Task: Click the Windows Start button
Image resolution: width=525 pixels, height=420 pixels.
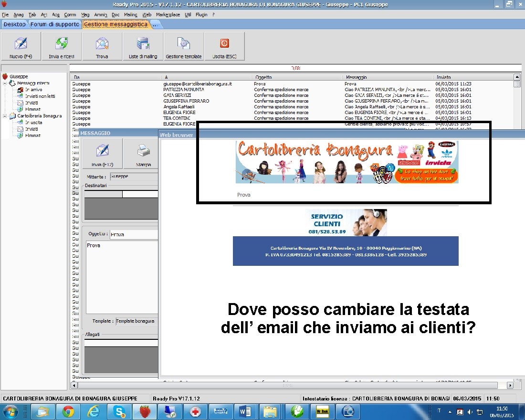Action: (x=10, y=411)
